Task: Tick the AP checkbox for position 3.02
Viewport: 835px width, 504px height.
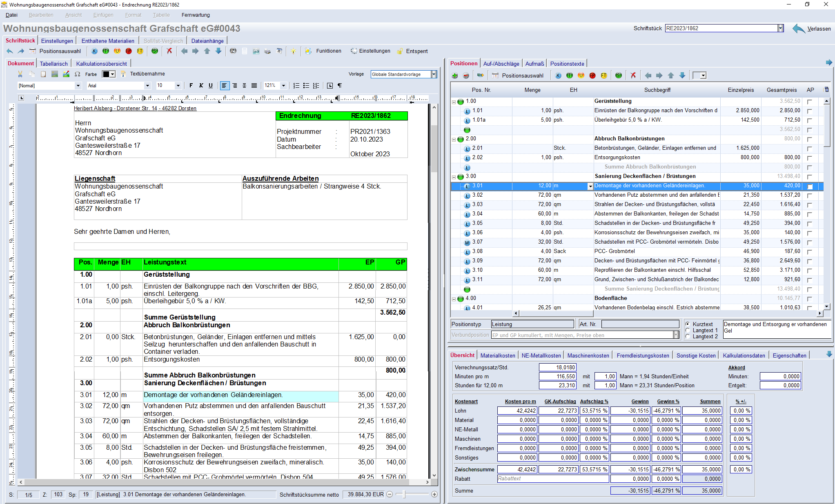Action: [x=809, y=195]
